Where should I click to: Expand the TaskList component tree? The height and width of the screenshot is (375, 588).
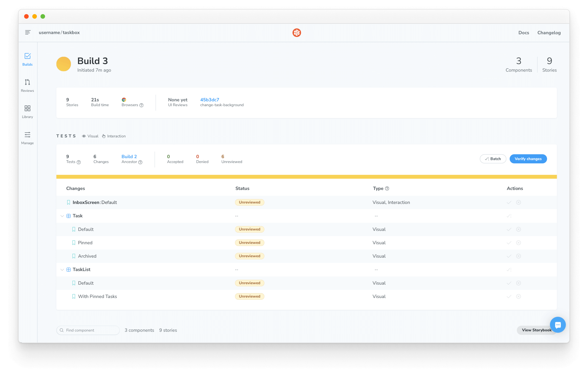pos(62,270)
